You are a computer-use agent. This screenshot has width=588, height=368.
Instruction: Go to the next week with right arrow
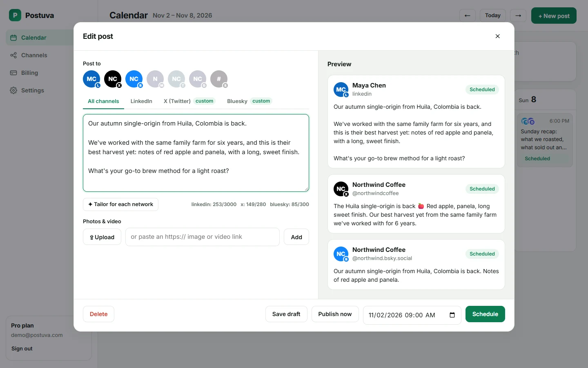click(x=518, y=16)
